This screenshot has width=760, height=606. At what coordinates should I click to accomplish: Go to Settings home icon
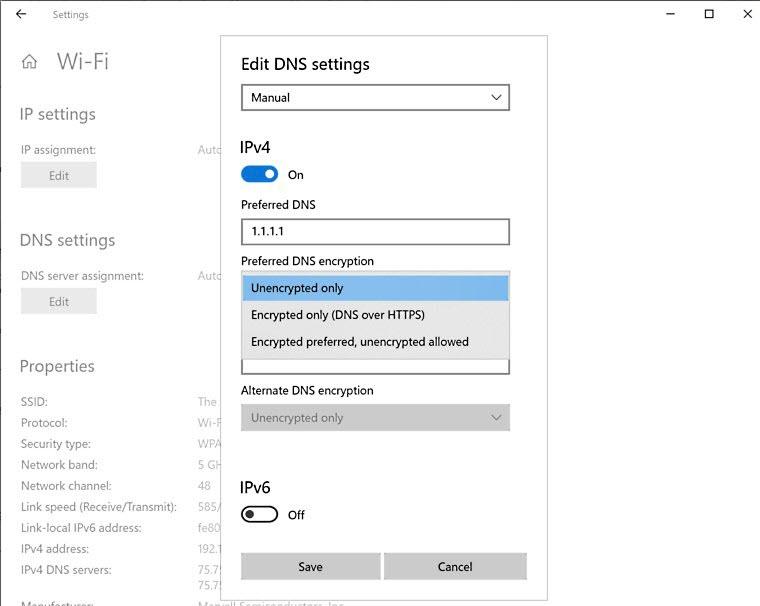point(29,62)
